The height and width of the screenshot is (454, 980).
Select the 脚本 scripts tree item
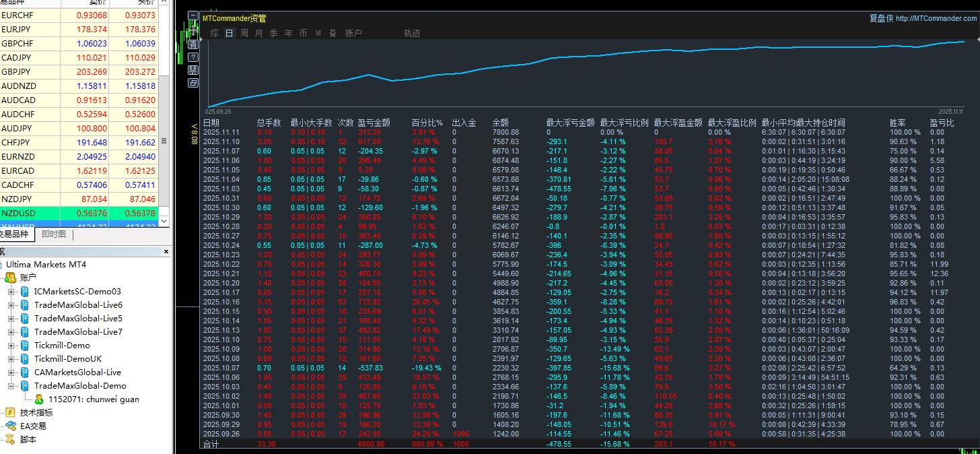28,439
